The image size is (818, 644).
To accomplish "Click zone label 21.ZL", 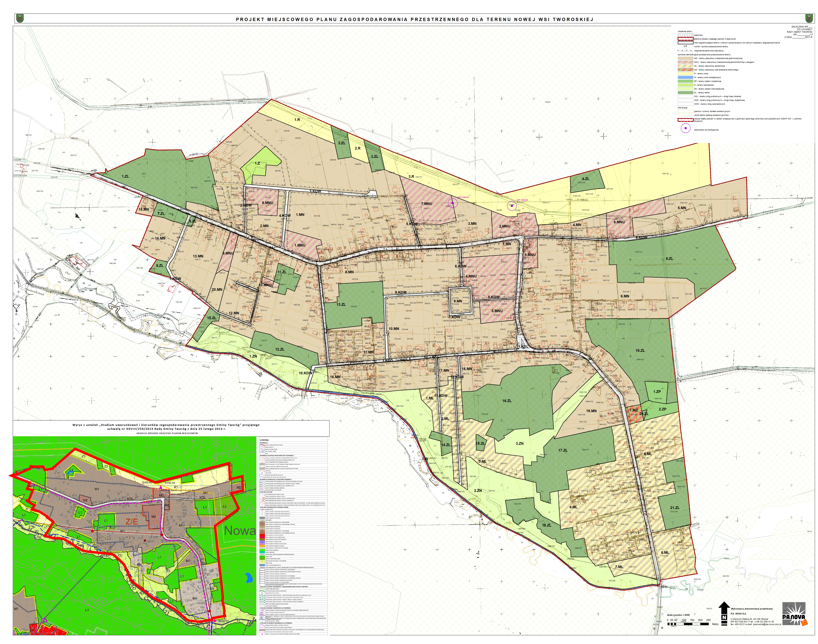I will (675, 508).
